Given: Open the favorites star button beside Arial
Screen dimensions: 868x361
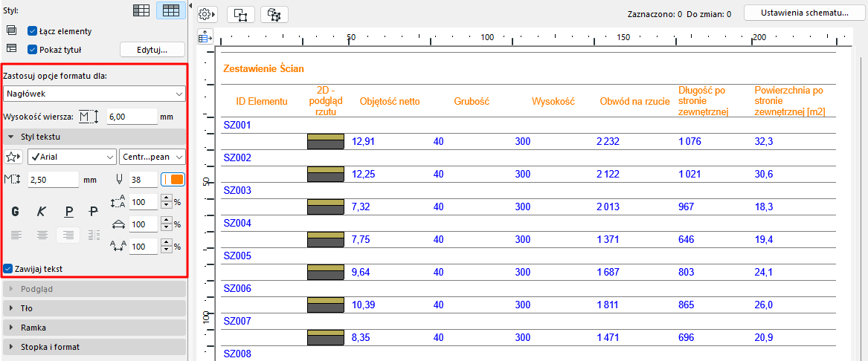Looking at the screenshot, I should [13, 157].
